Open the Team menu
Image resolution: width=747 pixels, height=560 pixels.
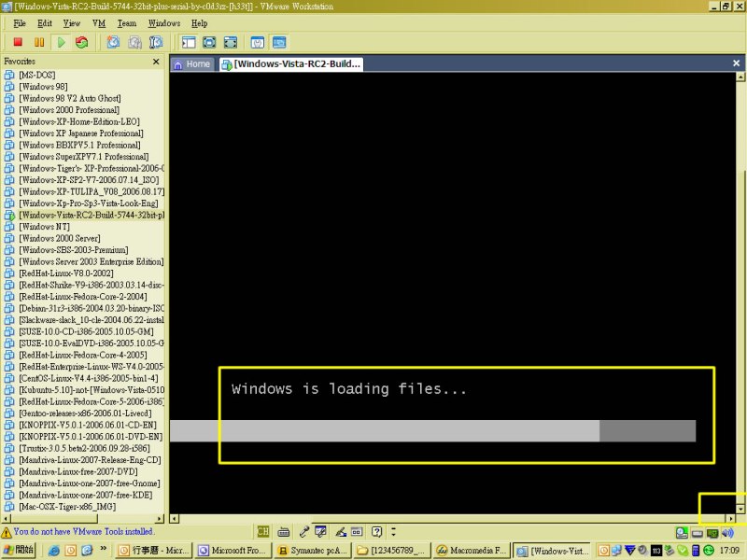click(x=127, y=23)
